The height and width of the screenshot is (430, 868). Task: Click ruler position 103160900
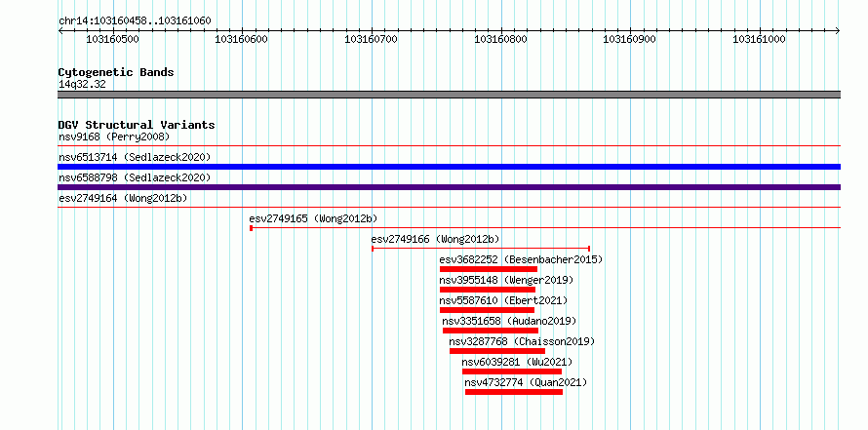pyautogui.click(x=629, y=39)
